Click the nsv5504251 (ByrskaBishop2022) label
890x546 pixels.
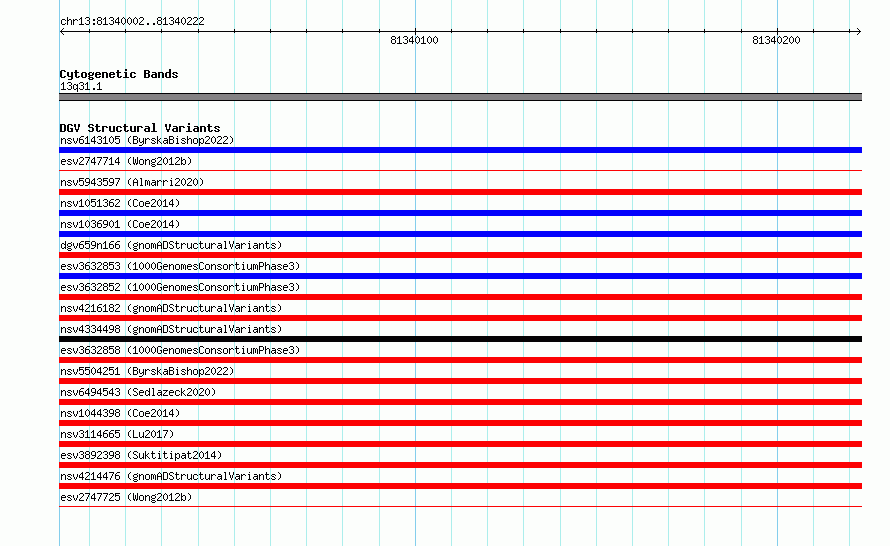pos(147,371)
